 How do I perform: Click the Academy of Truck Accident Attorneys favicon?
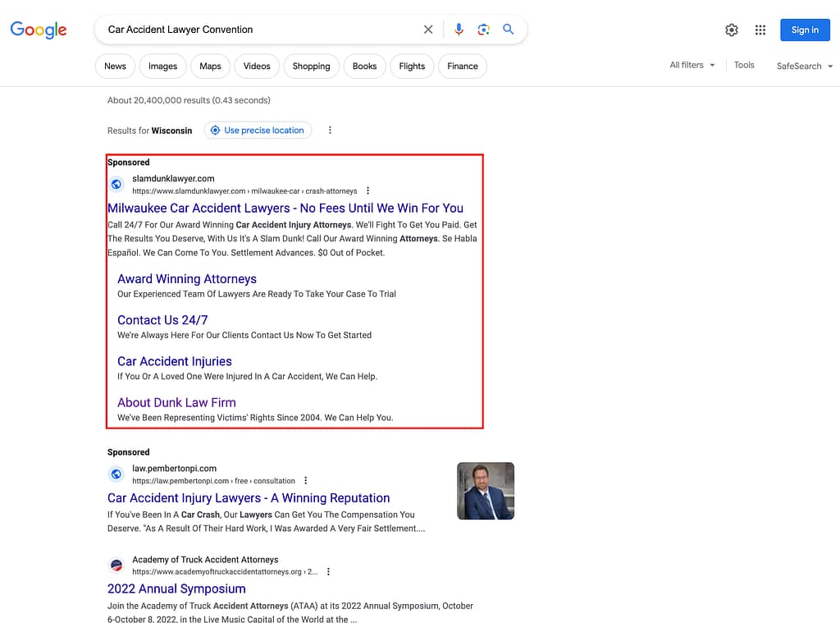point(116,565)
